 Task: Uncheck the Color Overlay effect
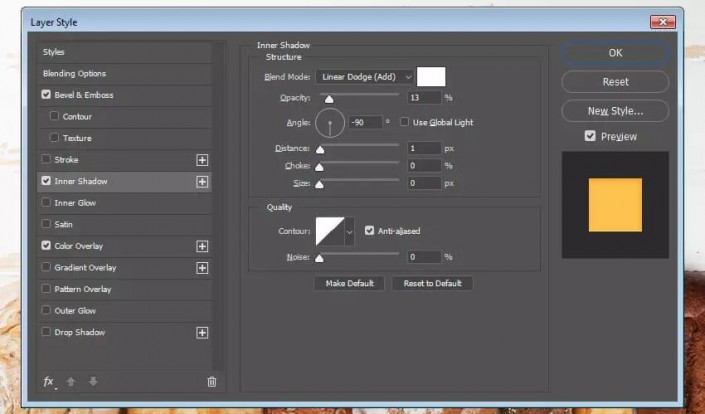pyautogui.click(x=46, y=245)
